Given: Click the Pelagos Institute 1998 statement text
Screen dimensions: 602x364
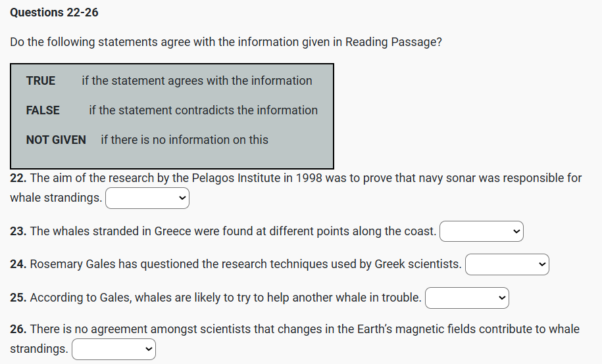Looking at the screenshot, I should coord(306,178).
